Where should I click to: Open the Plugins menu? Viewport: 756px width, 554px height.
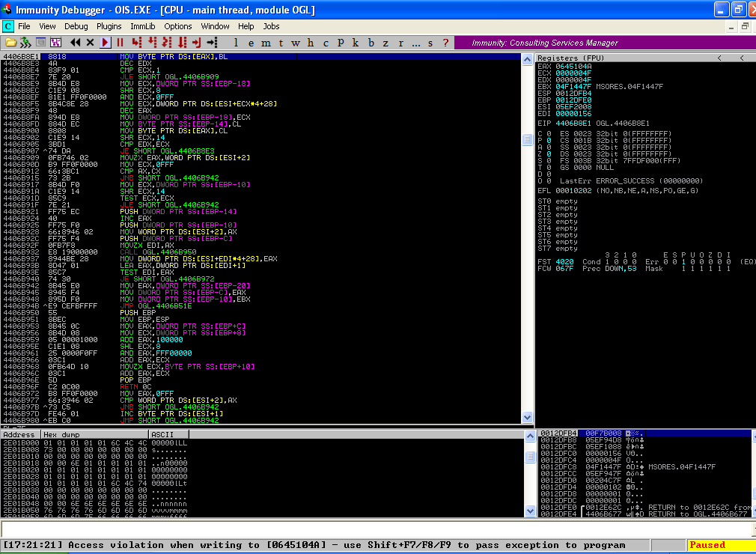(x=109, y=26)
